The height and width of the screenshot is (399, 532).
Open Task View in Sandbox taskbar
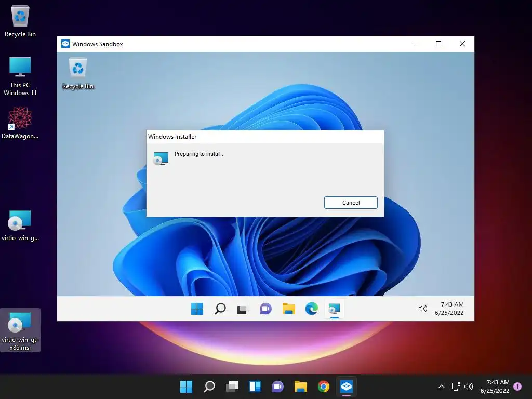tap(242, 309)
